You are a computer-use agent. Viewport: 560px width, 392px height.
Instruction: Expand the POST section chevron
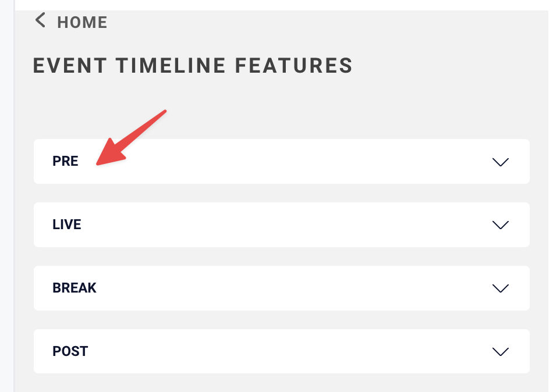point(501,352)
